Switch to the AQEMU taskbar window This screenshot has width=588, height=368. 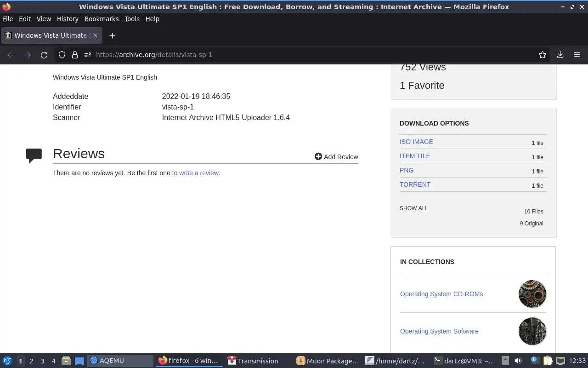pyautogui.click(x=120, y=361)
